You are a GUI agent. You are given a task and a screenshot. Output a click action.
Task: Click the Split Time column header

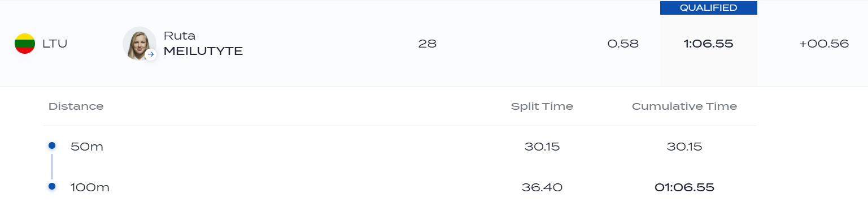point(542,106)
